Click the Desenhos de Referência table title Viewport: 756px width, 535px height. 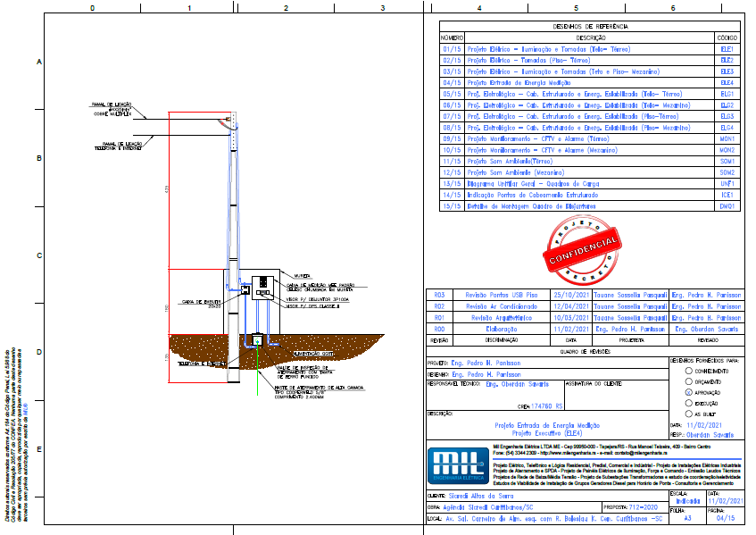pyautogui.click(x=590, y=27)
